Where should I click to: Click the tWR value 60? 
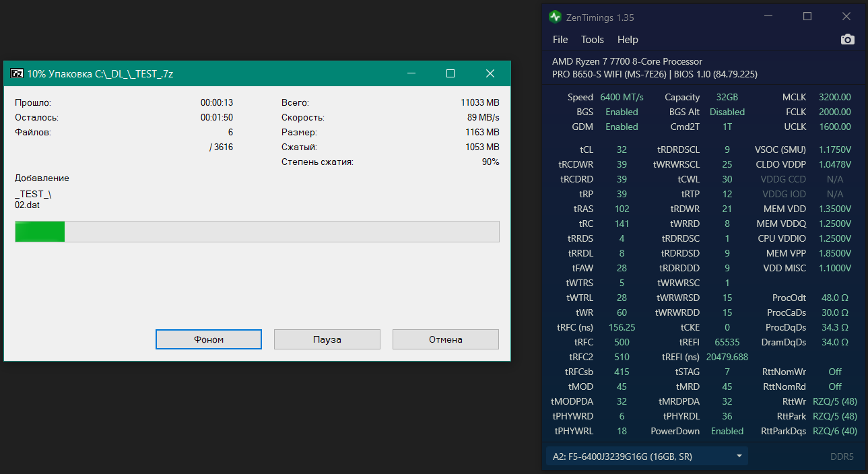coord(622,312)
